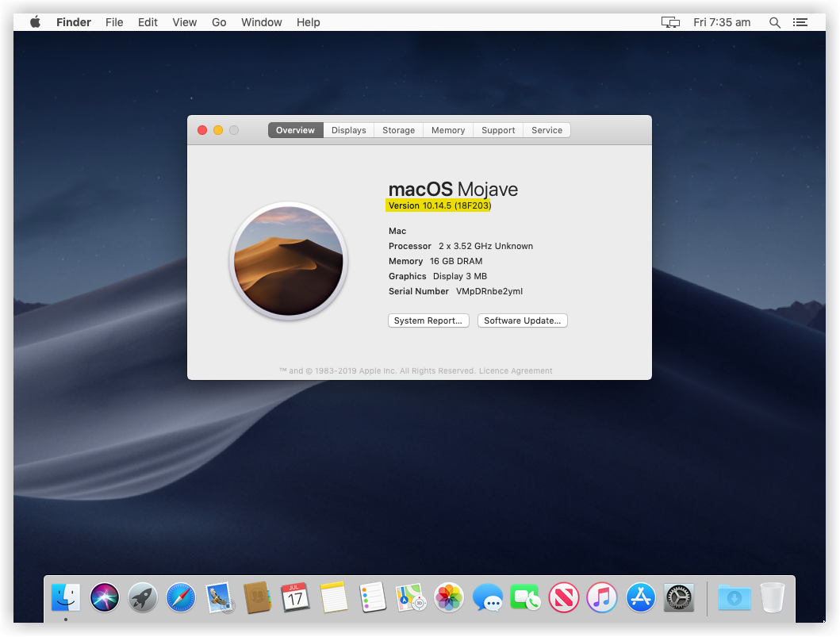
Task: Launch the App Store icon
Action: (x=641, y=597)
